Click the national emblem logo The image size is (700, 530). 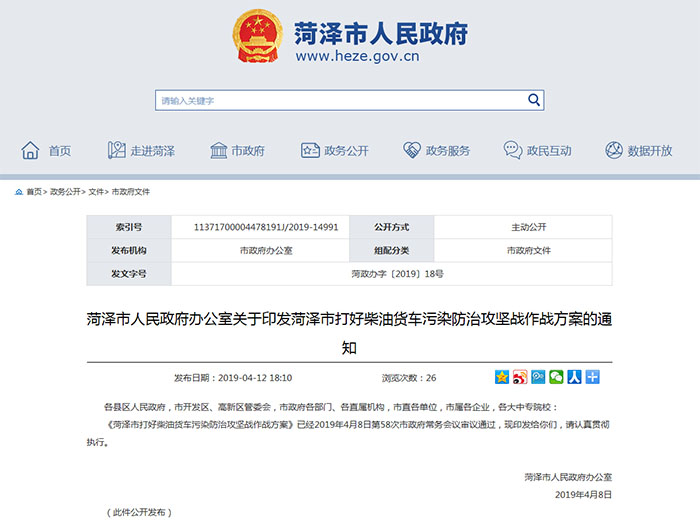[x=258, y=38]
